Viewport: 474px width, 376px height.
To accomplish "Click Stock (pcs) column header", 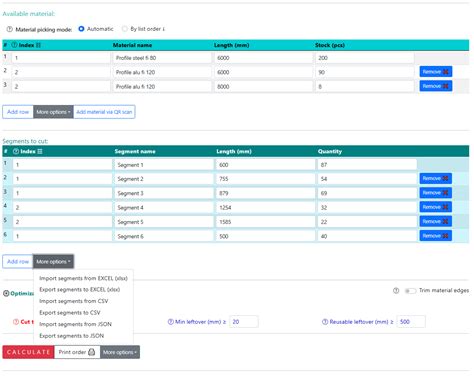I will pyautogui.click(x=330, y=45).
